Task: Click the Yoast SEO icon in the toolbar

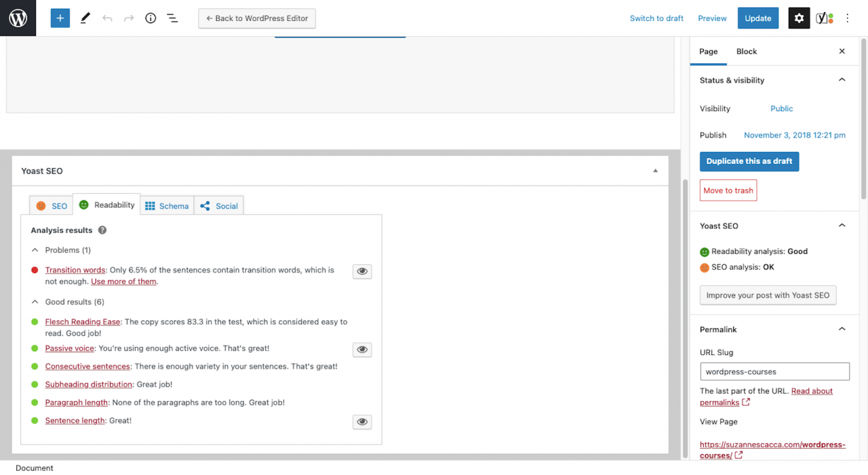Action: (x=823, y=18)
